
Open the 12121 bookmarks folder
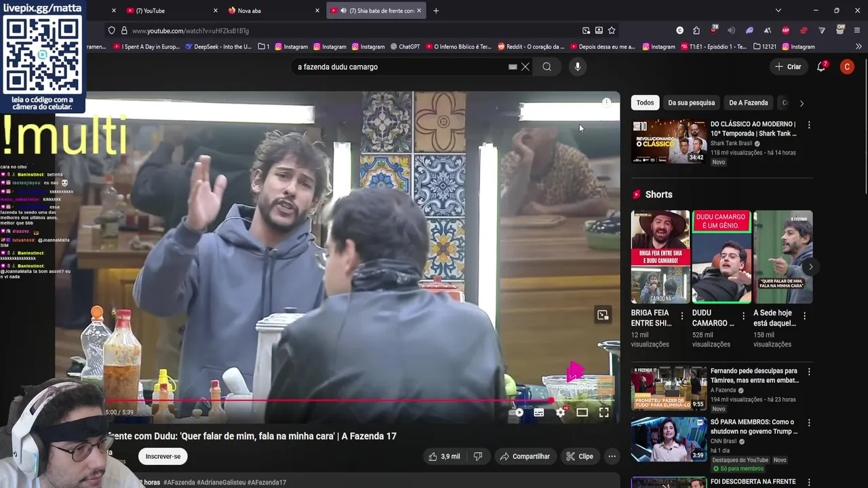[764, 47]
